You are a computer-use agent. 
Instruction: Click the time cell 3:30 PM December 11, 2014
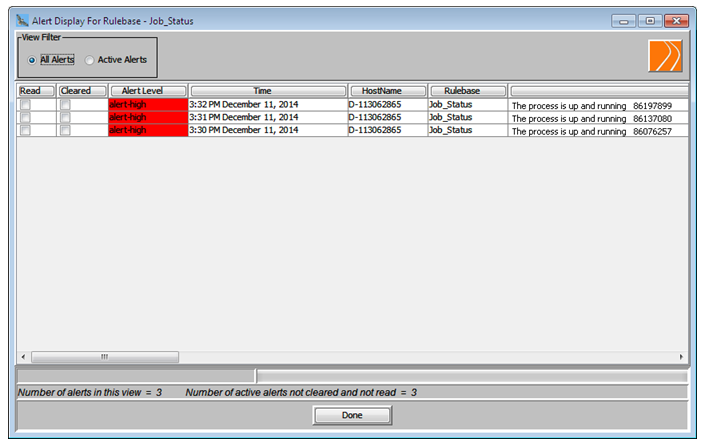[x=268, y=130]
